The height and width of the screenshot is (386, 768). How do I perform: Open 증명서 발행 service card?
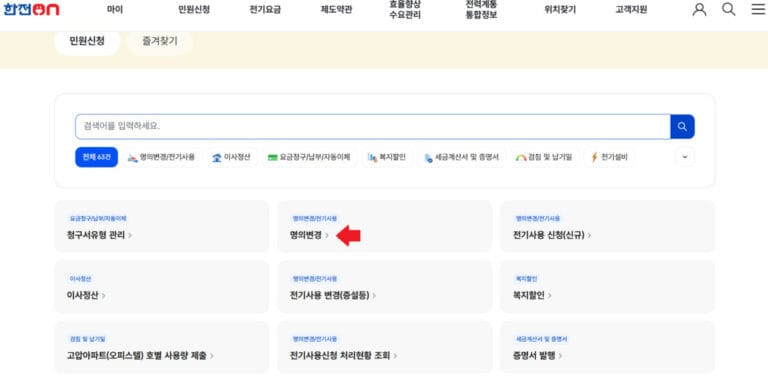point(607,347)
